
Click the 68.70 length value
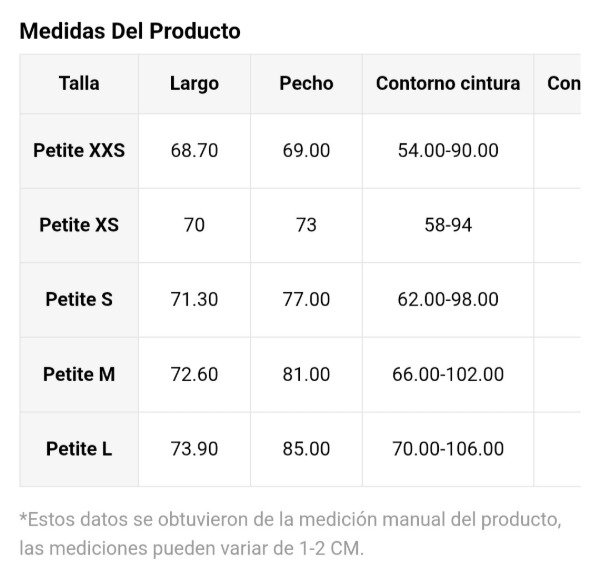click(x=194, y=150)
